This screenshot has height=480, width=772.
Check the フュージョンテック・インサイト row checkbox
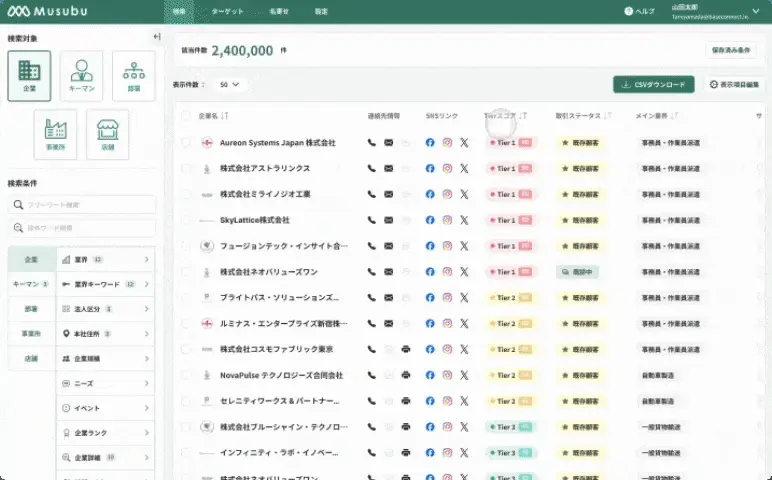pyautogui.click(x=186, y=246)
